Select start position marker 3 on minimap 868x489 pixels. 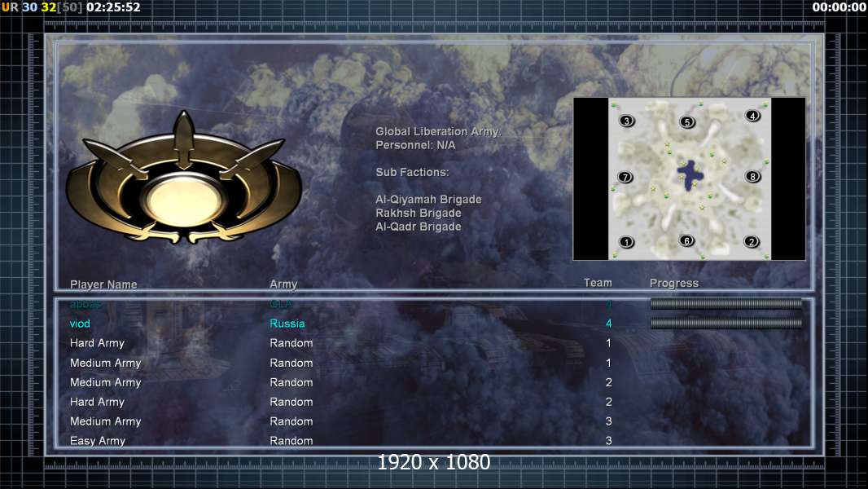coord(627,121)
